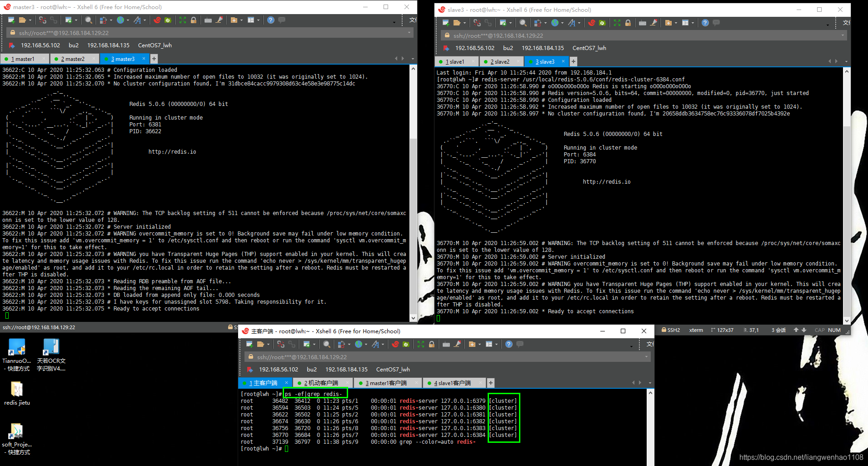This screenshot has height=466, width=868.
Task: Expand address bar dropdown in slave3 window
Action: 843,35
